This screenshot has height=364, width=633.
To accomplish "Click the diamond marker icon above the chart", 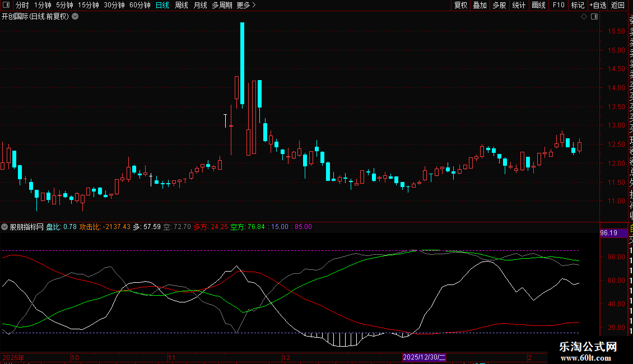I will [584, 17].
